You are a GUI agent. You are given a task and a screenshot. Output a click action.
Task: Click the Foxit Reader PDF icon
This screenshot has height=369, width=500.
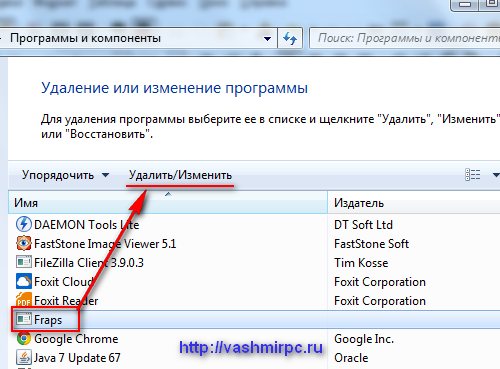pos(24,300)
